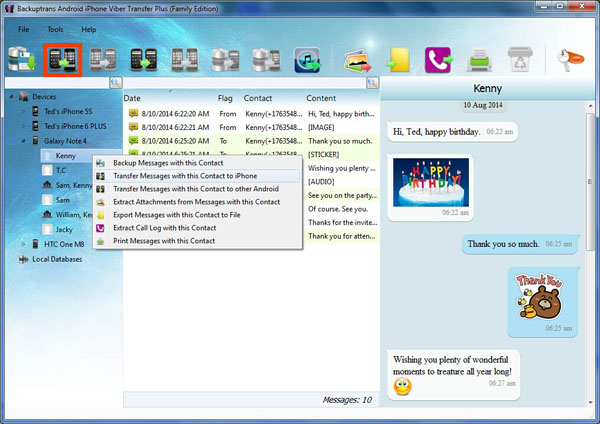Image resolution: width=600 pixels, height=424 pixels.
Task: Choose Extract Call Log with this Contact
Action: tap(197, 228)
